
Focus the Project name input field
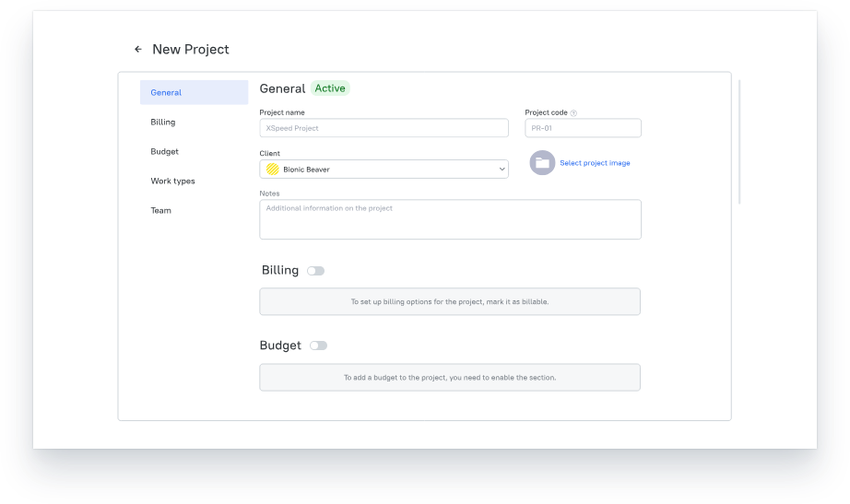pyautogui.click(x=384, y=128)
